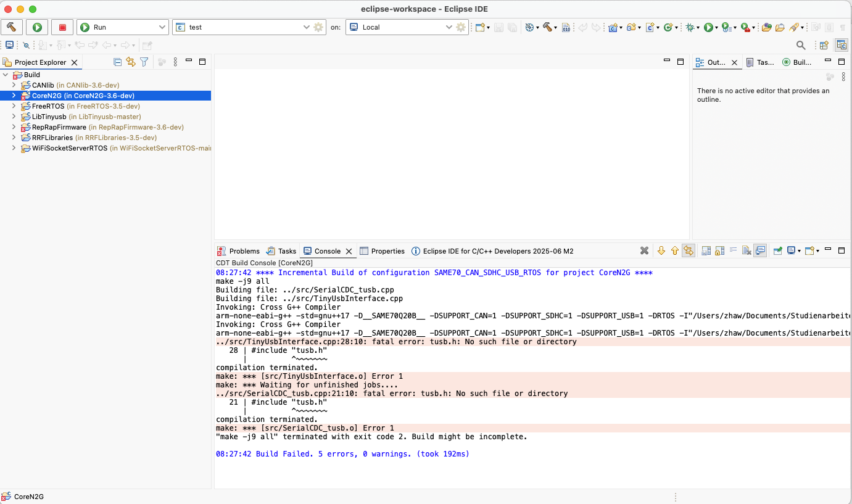Toggle Link with Editor in Project Explorer
Viewport: 852px width, 504px height.
click(x=130, y=62)
